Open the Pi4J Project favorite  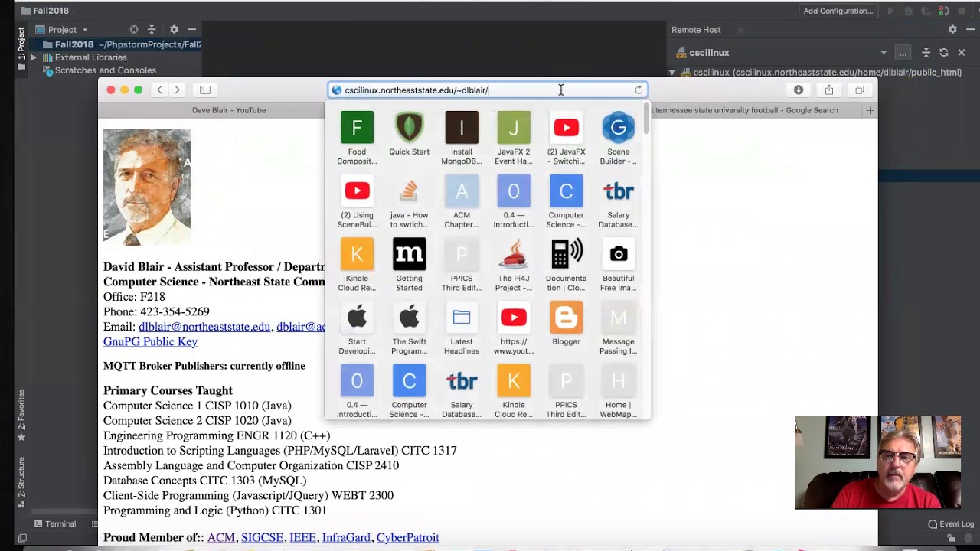[514, 265]
